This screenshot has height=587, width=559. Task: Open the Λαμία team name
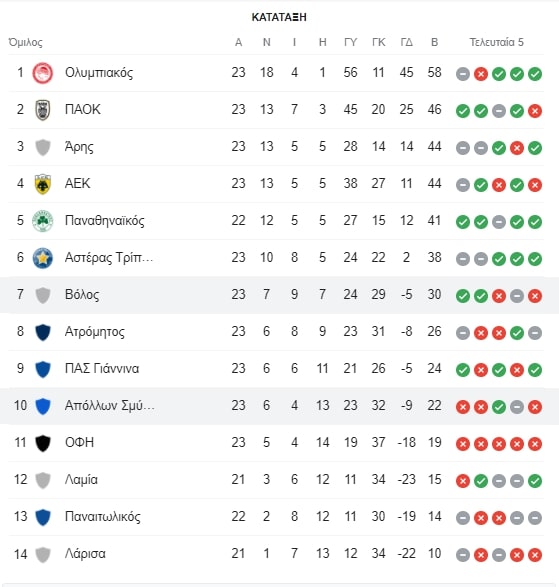coord(81,480)
